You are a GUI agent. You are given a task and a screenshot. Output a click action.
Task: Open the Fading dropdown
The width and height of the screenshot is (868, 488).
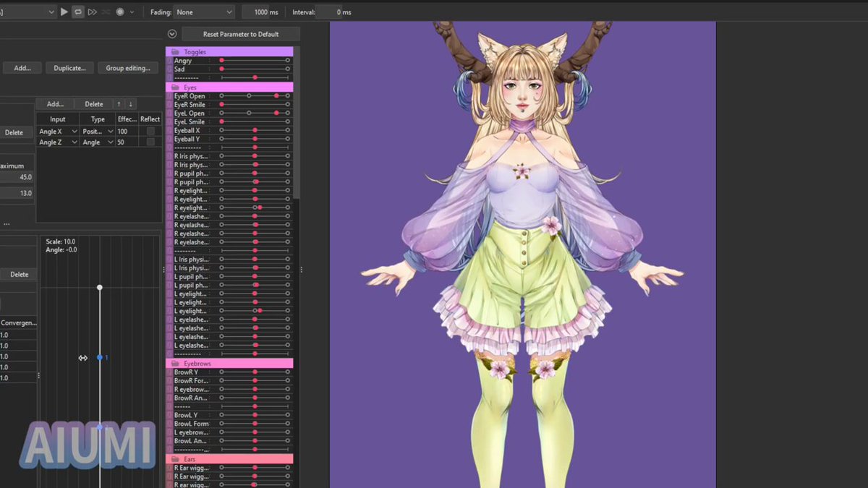click(205, 12)
